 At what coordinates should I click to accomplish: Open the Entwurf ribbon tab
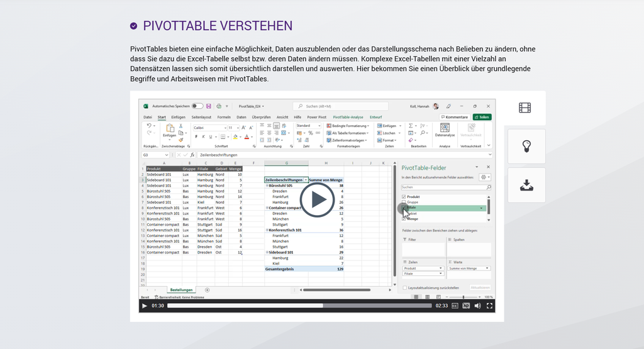[x=376, y=117]
